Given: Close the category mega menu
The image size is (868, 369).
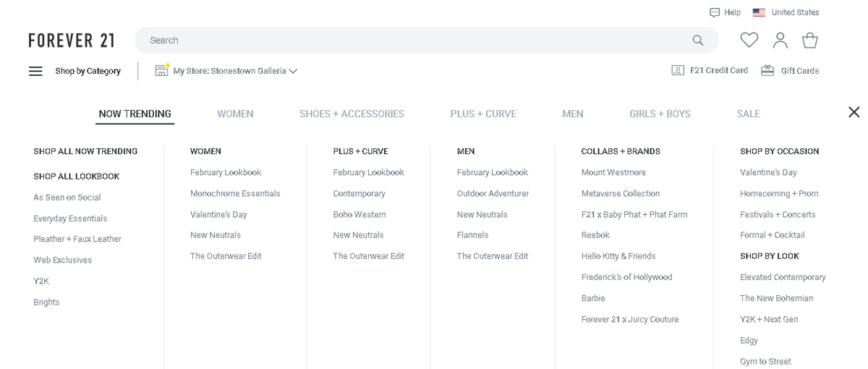Looking at the screenshot, I should tap(854, 112).
